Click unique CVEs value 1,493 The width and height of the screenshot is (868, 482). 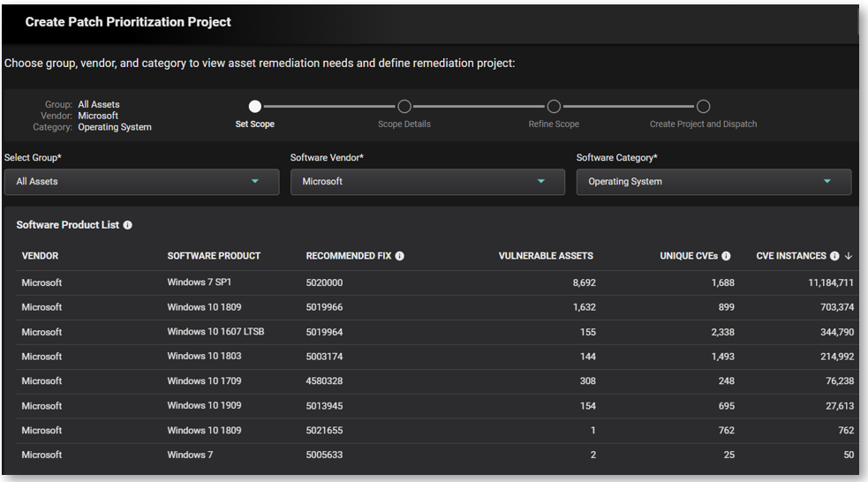pos(723,357)
